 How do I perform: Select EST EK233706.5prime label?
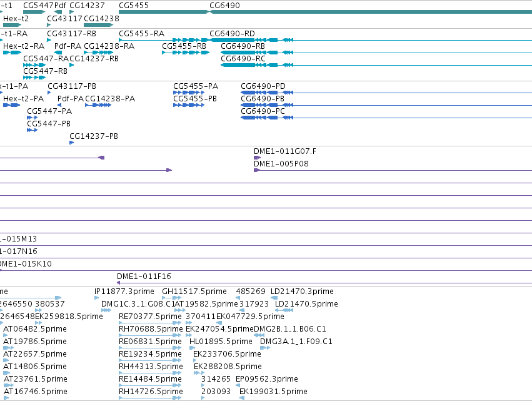point(228,354)
